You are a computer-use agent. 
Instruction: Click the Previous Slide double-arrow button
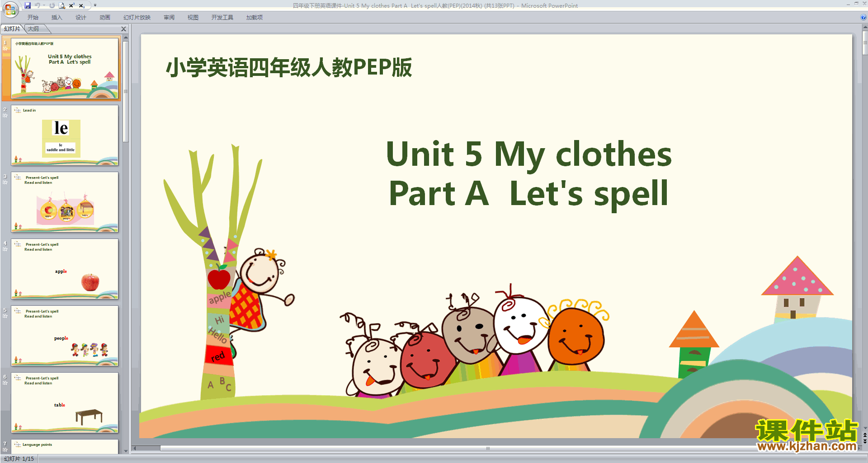[865, 435]
